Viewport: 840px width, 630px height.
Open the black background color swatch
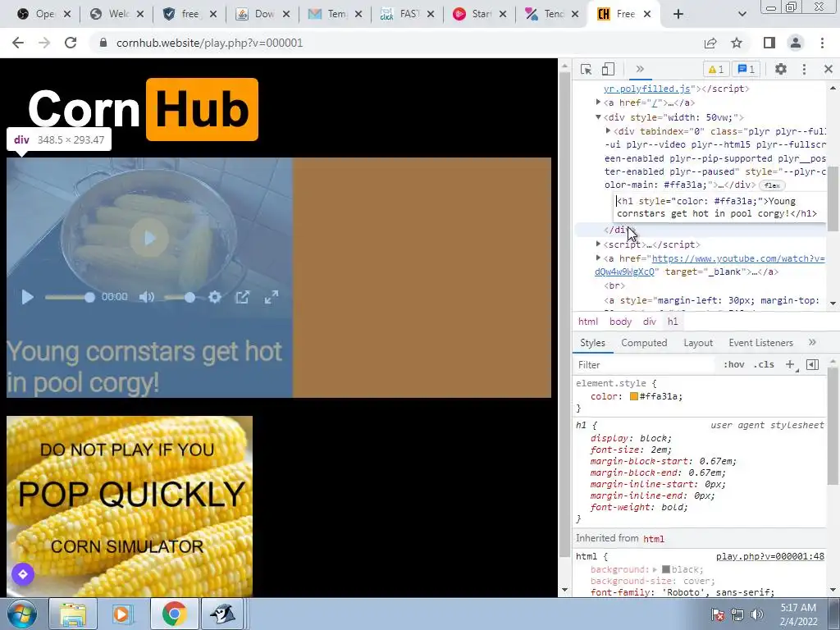666,569
